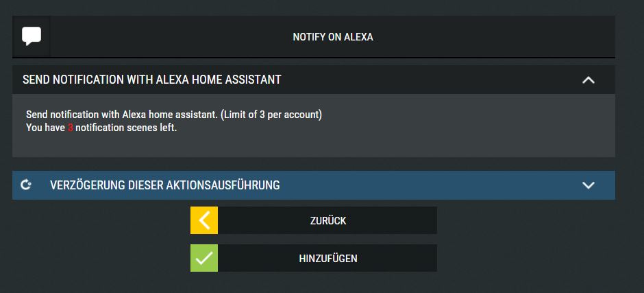
Task: Open the Verzögerung dieser Aktionsausführung header
Action: 314,185
